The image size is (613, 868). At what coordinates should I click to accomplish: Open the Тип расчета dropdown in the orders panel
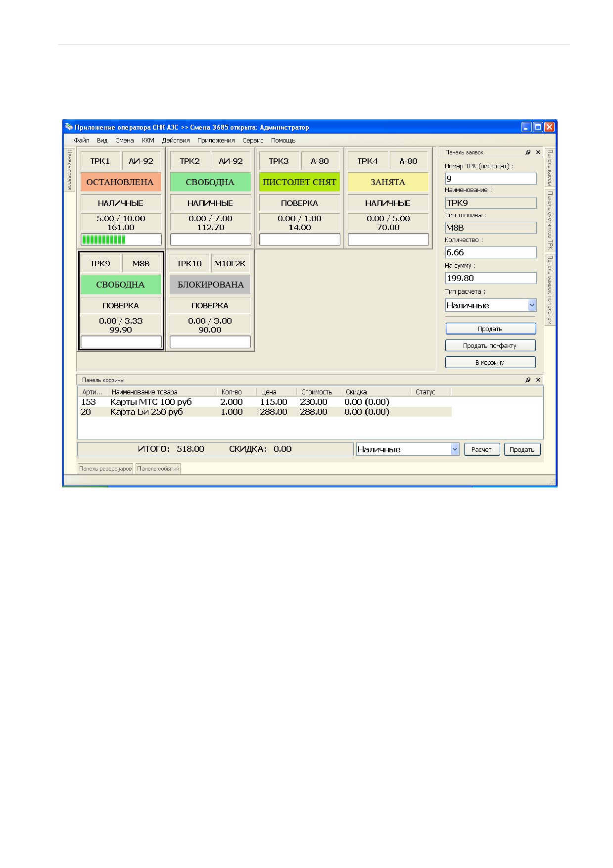532,305
